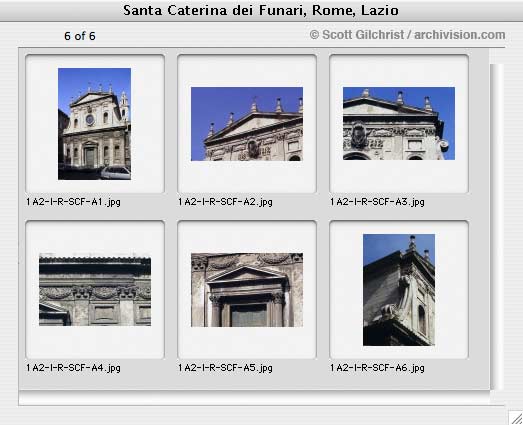The height and width of the screenshot is (425, 523).
Task: Click the window resize grip corner
Action: [x=516, y=418]
